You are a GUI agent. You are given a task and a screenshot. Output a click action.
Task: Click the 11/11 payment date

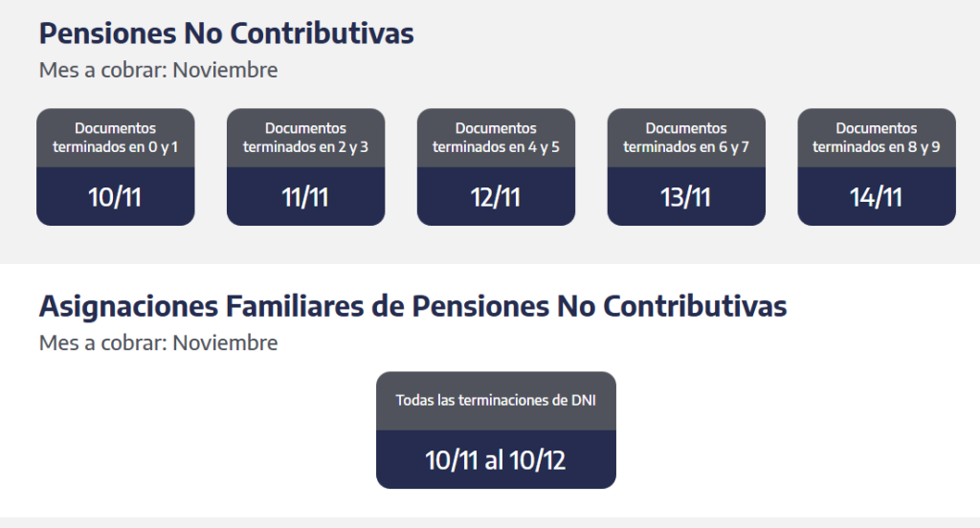(x=305, y=197)
